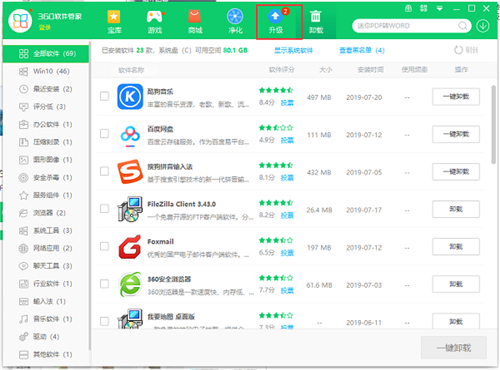Viewport: 500px width, 370px height.
Task: Select 服务组件 (1) category
Action: [x=46, y=195]
